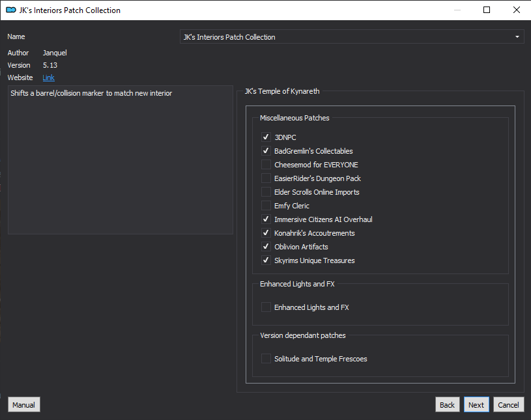
Task: Minimize the installer window
Action: (x=457, y=10)
